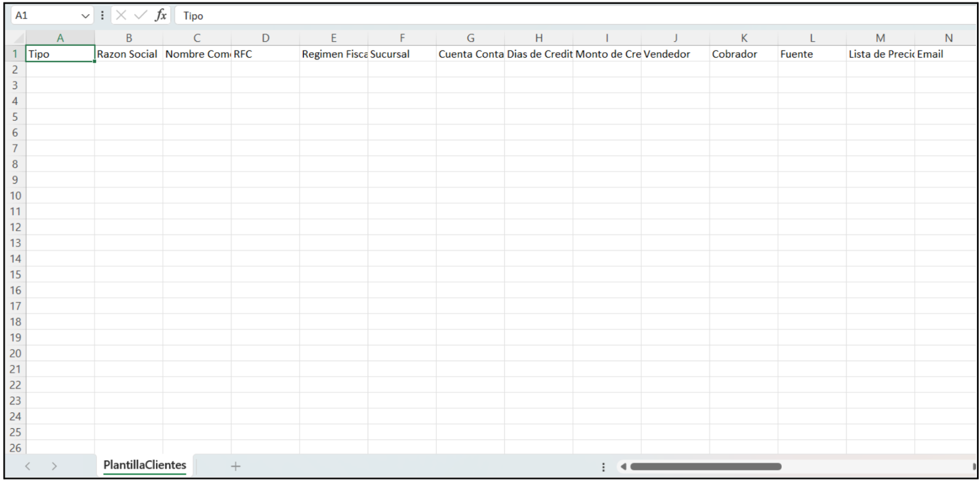Click the horizontal scrollbar left arrow
The image size is (980, 481).
coord(623,467)
